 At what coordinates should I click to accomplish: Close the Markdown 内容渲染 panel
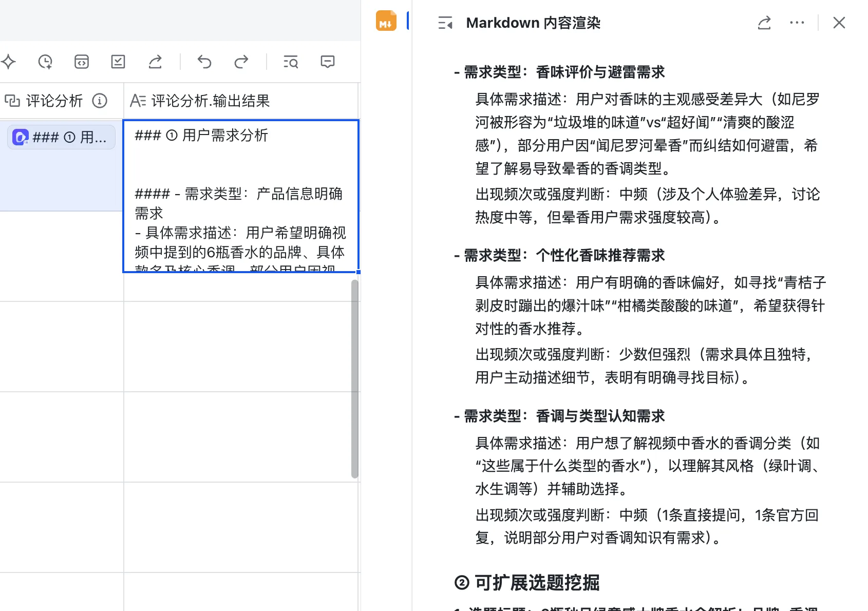[x=839, y=23]
